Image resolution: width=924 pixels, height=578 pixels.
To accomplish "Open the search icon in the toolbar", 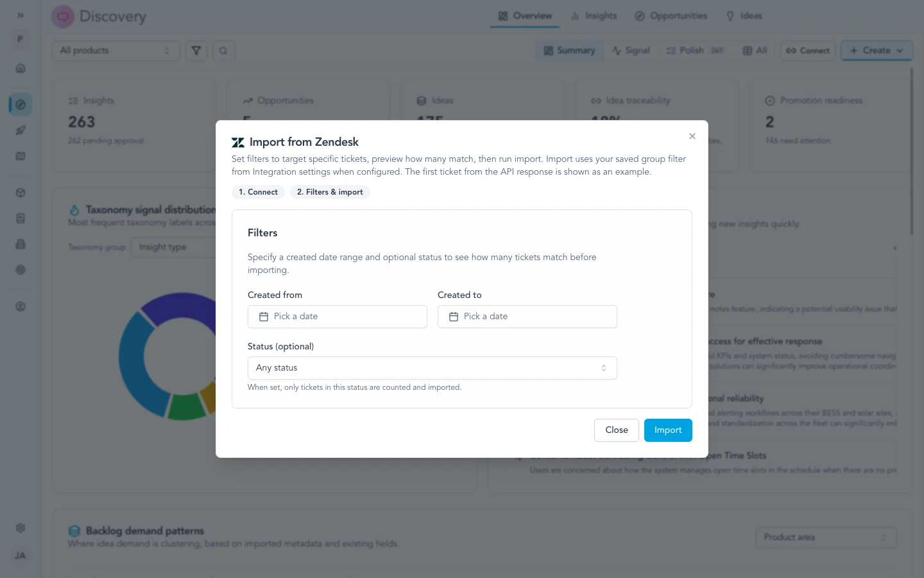I will coord(223,50).
